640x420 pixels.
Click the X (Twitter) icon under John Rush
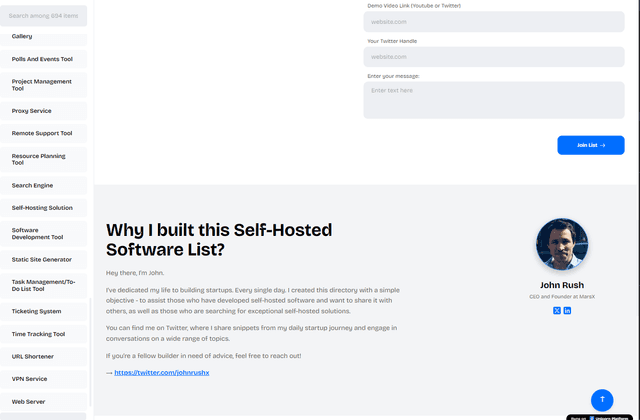(x=557, y=311)
